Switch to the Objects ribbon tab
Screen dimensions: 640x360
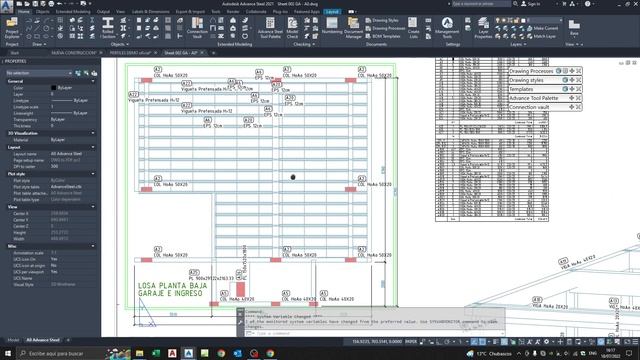[42, 12]
